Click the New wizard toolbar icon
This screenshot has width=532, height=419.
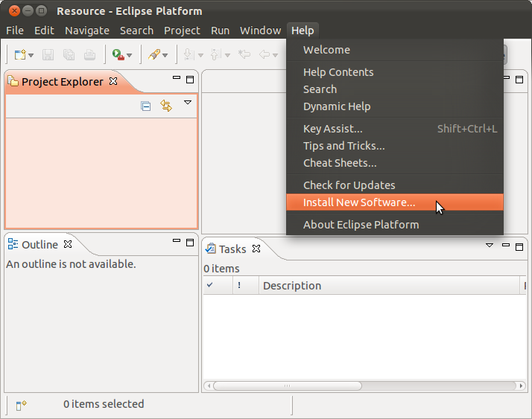pyautogui.click(x=20, y=54)
